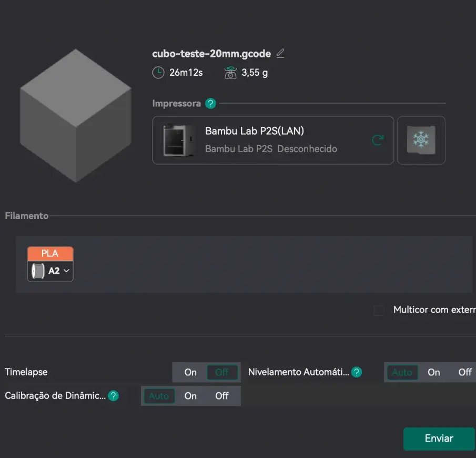Click the Timelapse label
476x458 pixels.
point(26,372)
